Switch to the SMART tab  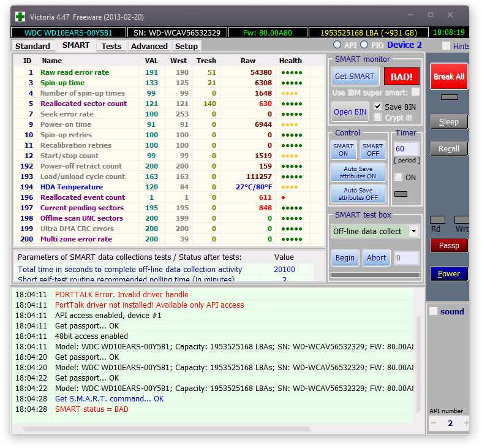tap(76, 45)
